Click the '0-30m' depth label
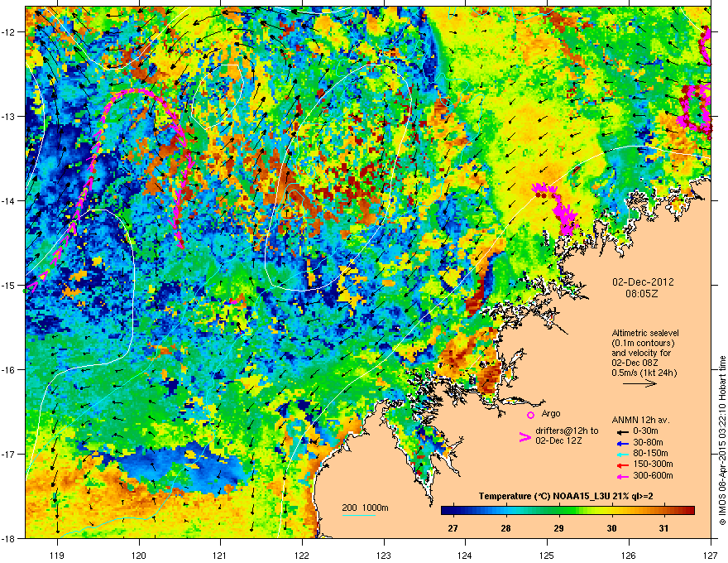The width and height of the screenshot is (728, 563). (645, 431)
